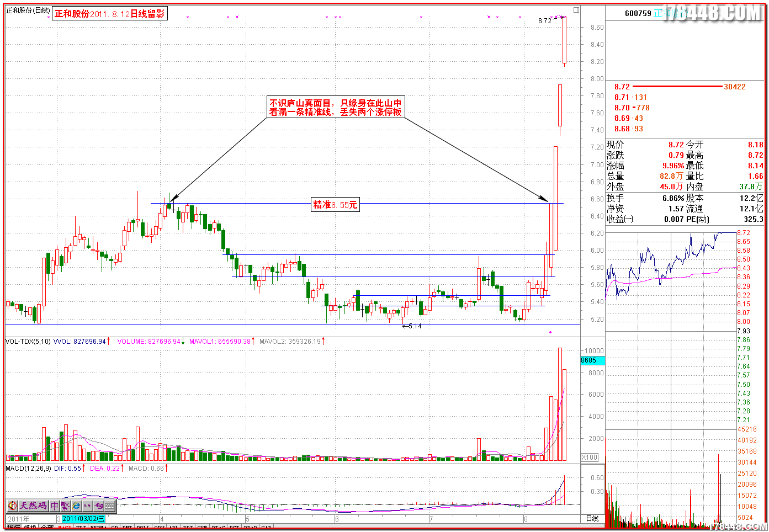The image size is (769, 532).
Task: Click the Internet Explorer icon on input bar
Action: tap(76, 506)
